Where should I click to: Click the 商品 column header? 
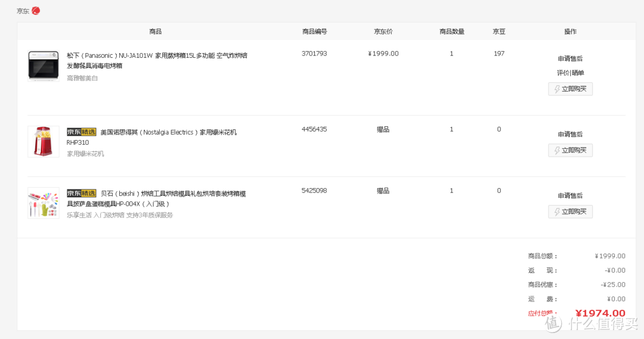click(155, 32)
